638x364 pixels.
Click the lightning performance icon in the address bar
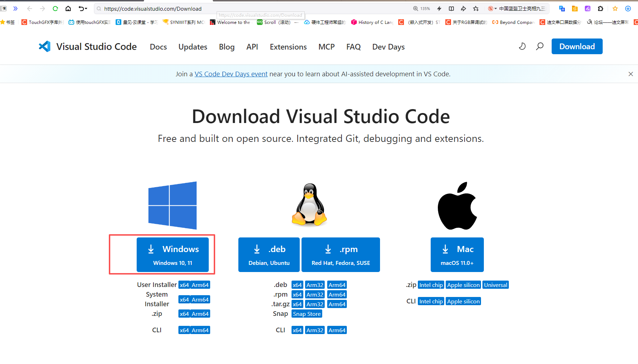tap(439, 9)
